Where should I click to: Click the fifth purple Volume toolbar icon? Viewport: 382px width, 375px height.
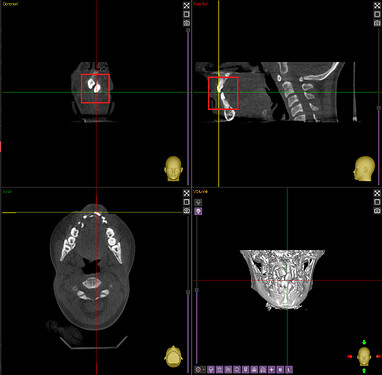[x=246, y=369]
